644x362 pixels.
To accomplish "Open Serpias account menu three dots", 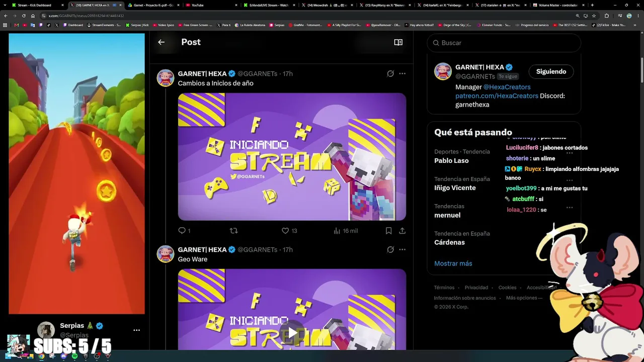I will pyautogui.click(x=136, y=330).
